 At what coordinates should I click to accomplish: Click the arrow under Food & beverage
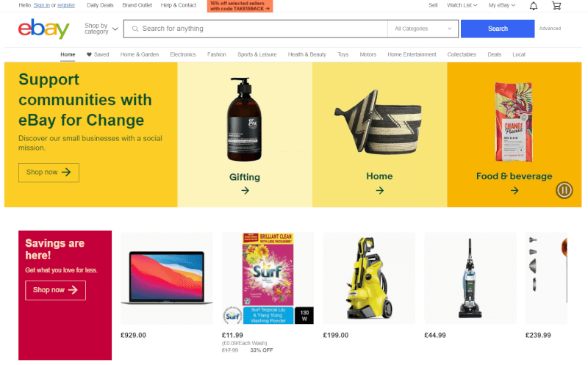coord(514,191)
